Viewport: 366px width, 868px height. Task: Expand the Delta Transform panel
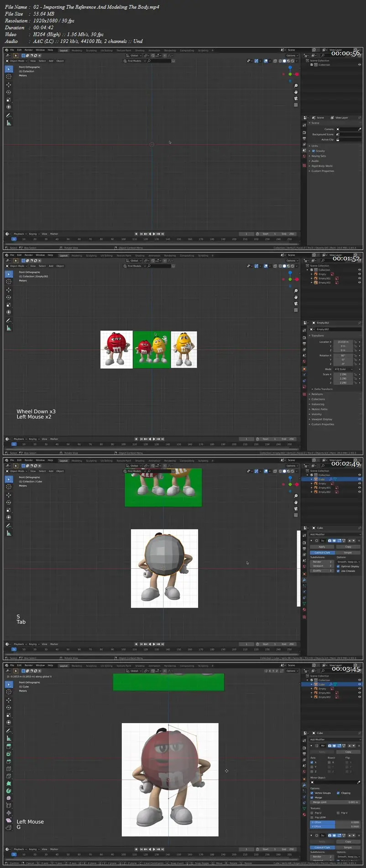(x=322, y=389)
